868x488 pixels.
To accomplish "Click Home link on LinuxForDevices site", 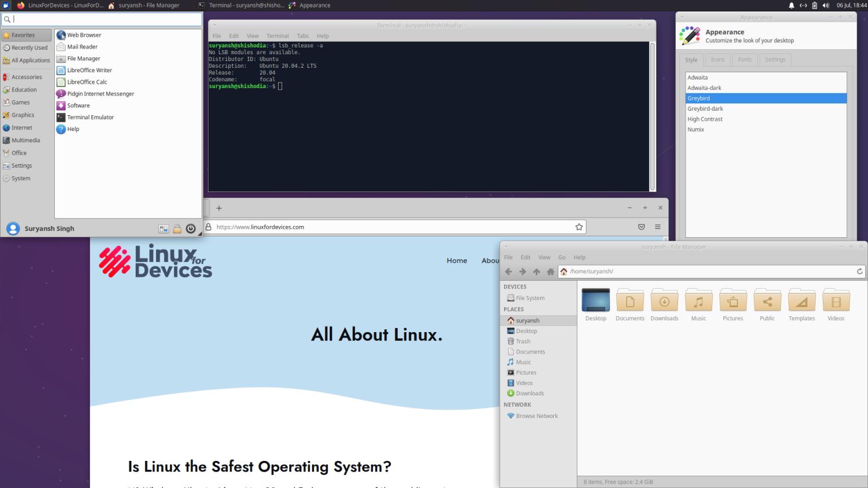I will (x=457, y=260).
